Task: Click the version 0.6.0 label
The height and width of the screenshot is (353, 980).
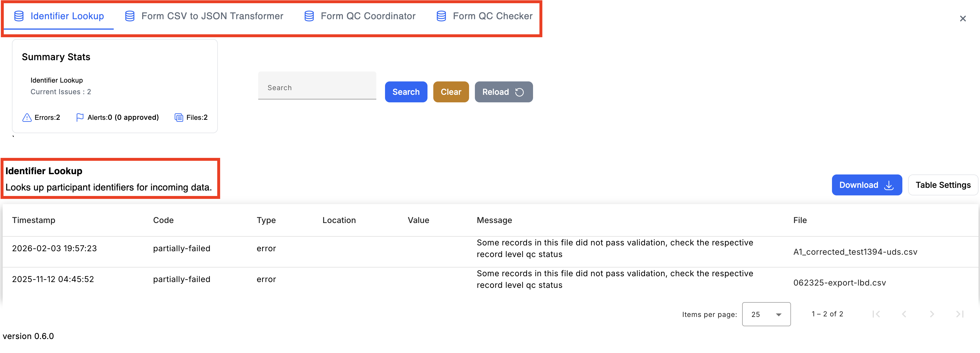Action: pyautogui.click(x=28, y=336)
